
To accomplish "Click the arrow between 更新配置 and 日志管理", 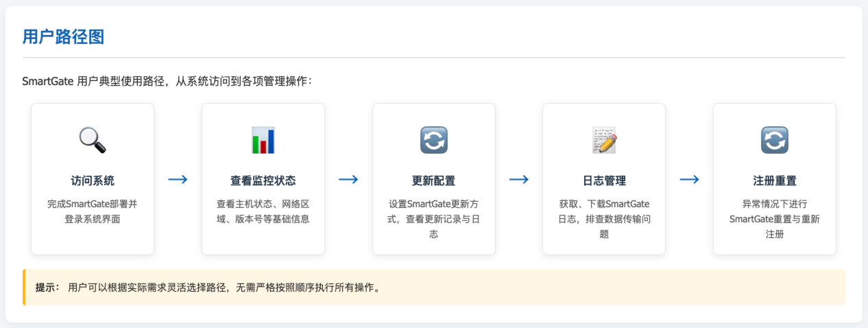I will tap(519, 179).
